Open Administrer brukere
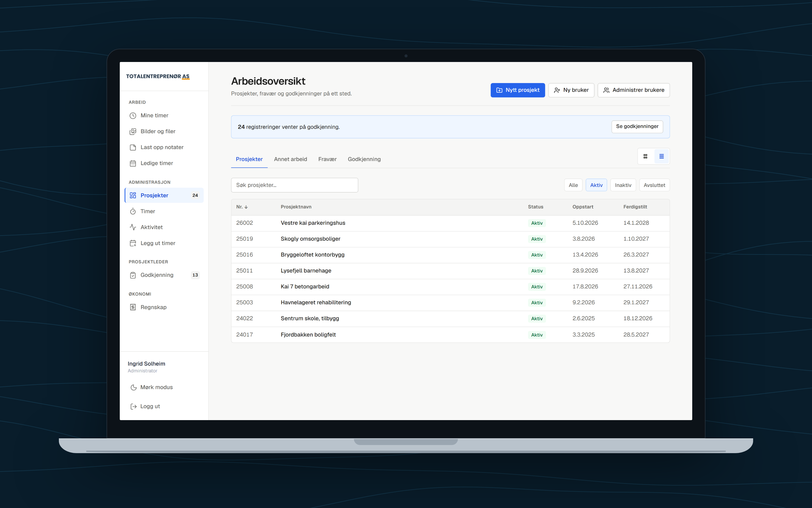The height and width of the screenshot is (508, 812). (x=634, y=90)
